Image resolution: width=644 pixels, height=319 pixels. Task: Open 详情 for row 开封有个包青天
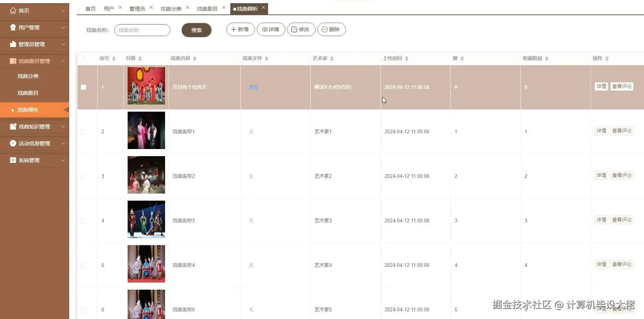coord(601,86)
